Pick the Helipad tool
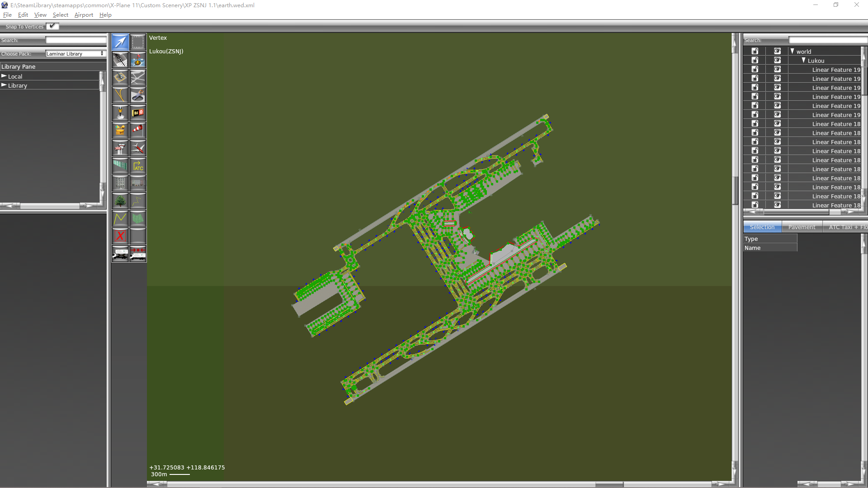Image resolution: width=868 pixels, height=488 pixels. [120, 77]
